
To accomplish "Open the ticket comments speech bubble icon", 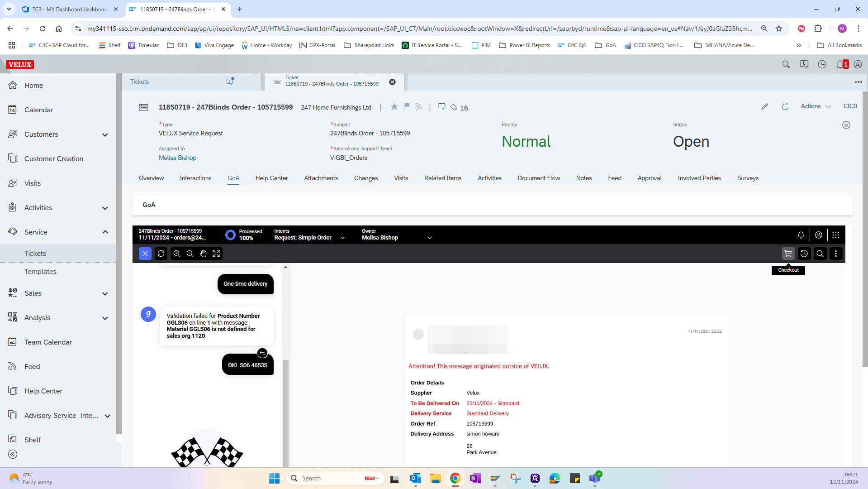I will 441,107.
